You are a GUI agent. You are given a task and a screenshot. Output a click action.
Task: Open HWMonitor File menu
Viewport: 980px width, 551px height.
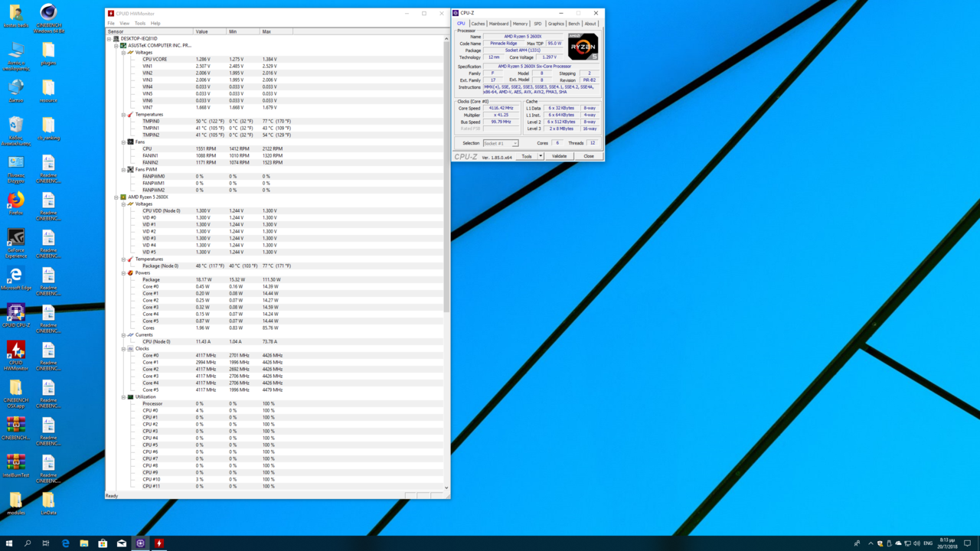111,23
